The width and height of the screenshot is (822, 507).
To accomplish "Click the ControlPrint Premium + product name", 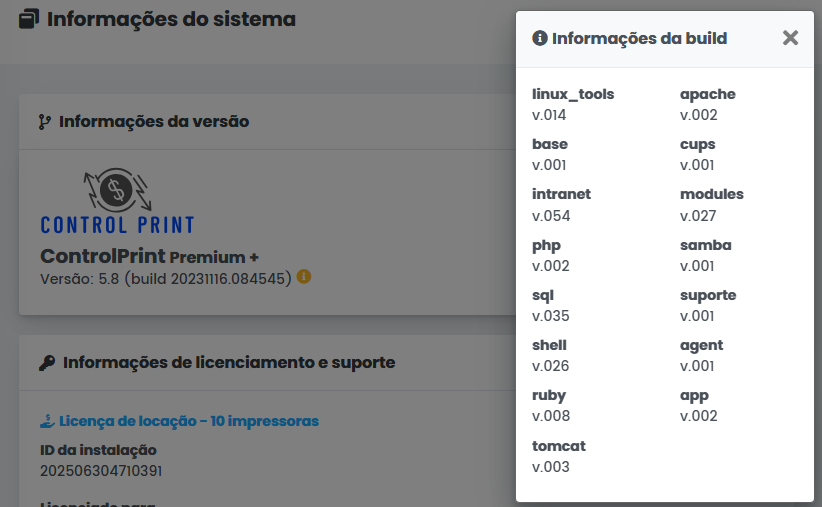I will pos(149,256).
